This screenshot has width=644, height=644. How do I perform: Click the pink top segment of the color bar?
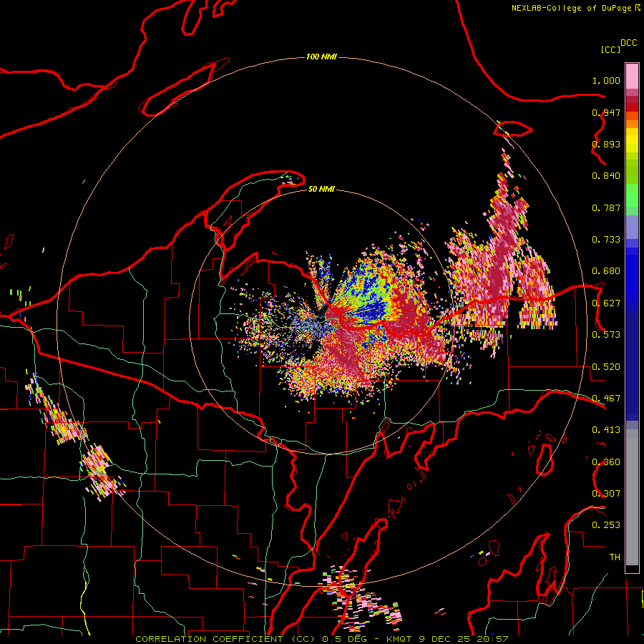coord(632,76)
